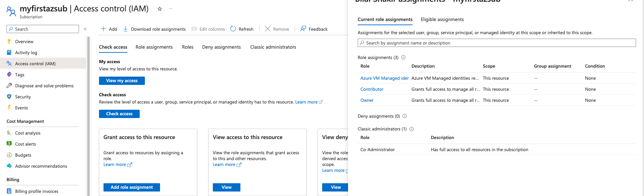
Task: Open the Deny assignments tab
Action: point(221,47)
